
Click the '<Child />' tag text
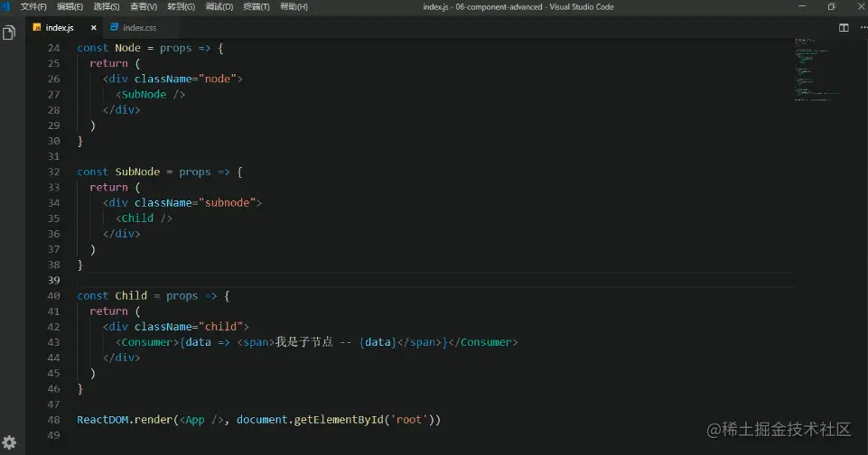pos(144,218)
